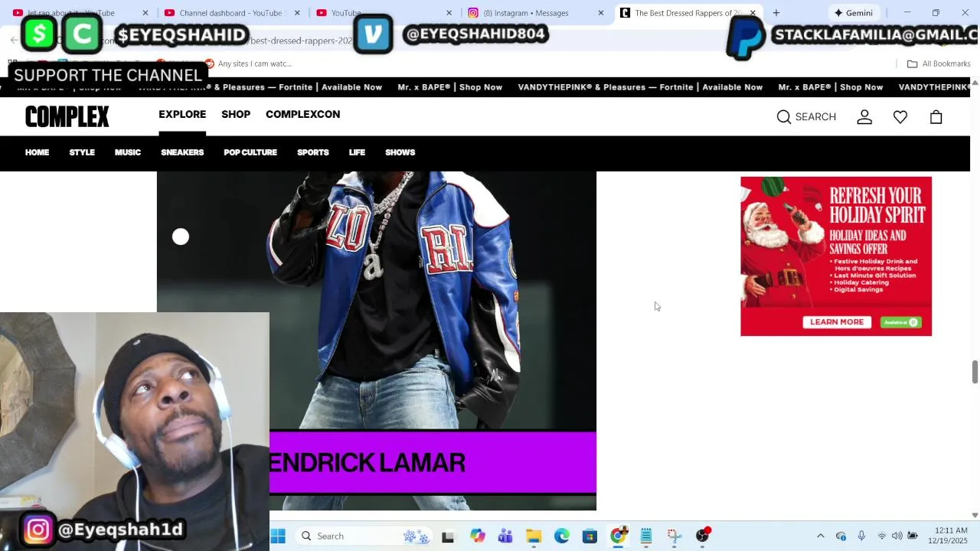The width and height of the screenshot is (980, 551).
Task: Switch to the Chrome taskbar icon
Action: (618, 536)
